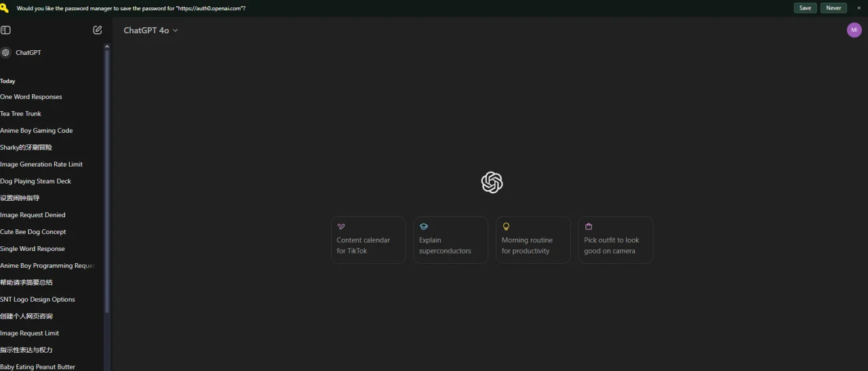Start a new chat with compose icon

click(98, 30)
